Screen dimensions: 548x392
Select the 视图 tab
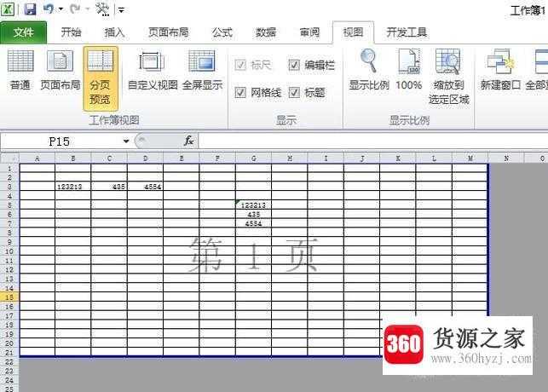354,32
